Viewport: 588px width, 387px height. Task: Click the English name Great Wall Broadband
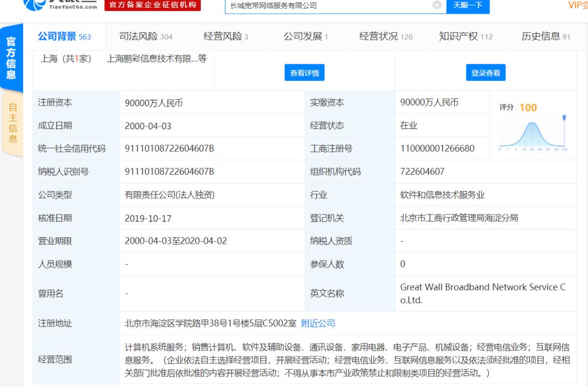pos(483,293)
